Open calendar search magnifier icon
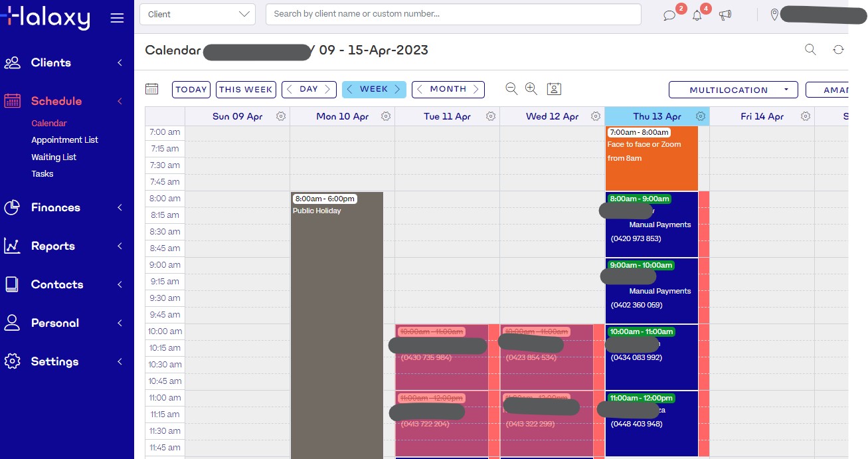Image resolution: width=868 pixels, height=459 pixels. tap(810, 49)
